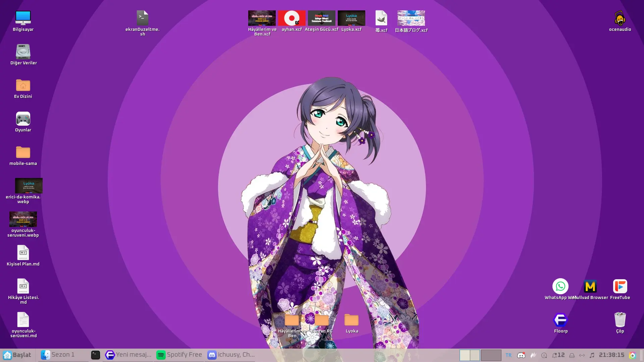The image size is (644, 362).
Task: Open the removable drives tray icon
Action: pyautogui.click(x=572, y=355)
